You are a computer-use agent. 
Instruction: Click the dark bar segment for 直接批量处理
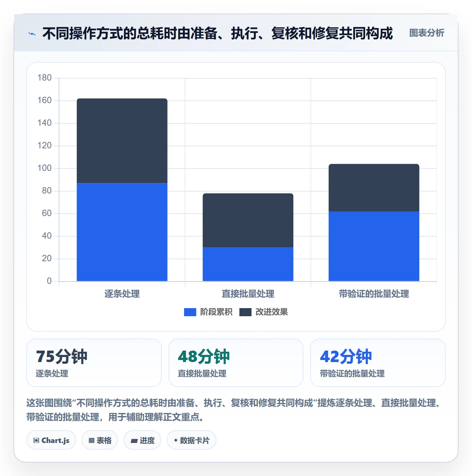tap(248, 220)
